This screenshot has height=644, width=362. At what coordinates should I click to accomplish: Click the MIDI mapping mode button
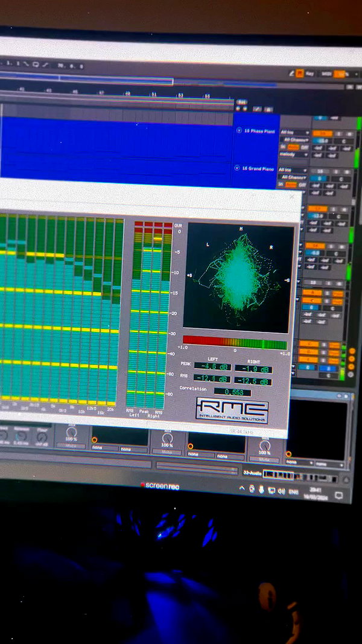pyautogui.click(x=326, y=74)
